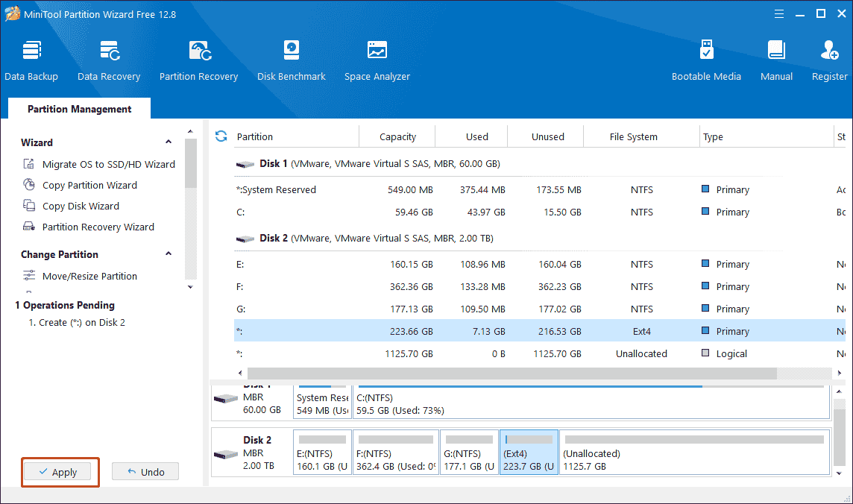Image resolution: width=853 pixels, height=504 pixels.
Task: Sort by Capacity column header
Action: 397,136
